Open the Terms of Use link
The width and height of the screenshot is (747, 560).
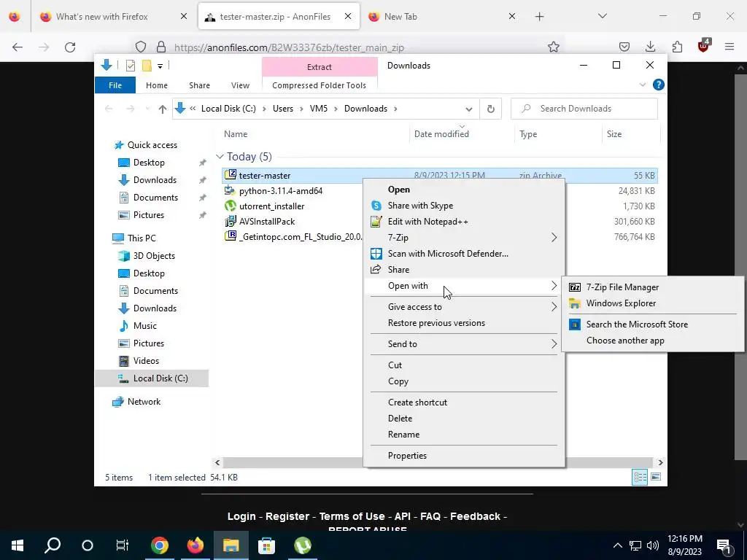tap(352, 516)
